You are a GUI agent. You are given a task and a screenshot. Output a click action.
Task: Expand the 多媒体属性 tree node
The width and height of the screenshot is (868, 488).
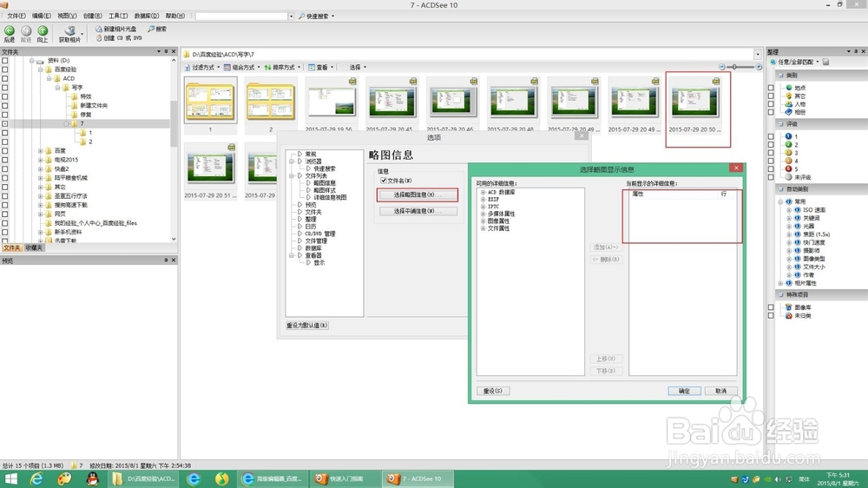click(483, 214)
